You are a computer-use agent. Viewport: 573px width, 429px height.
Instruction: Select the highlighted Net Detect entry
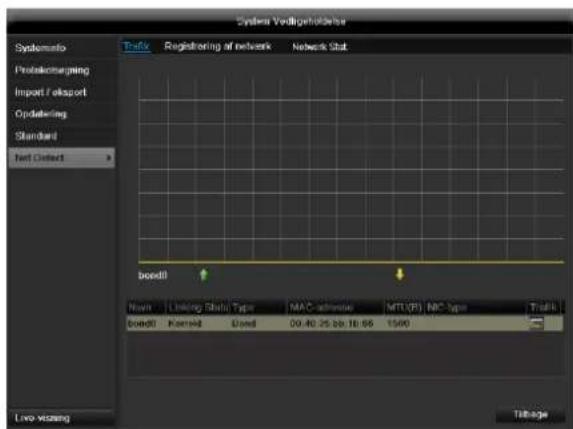(61, 158)
